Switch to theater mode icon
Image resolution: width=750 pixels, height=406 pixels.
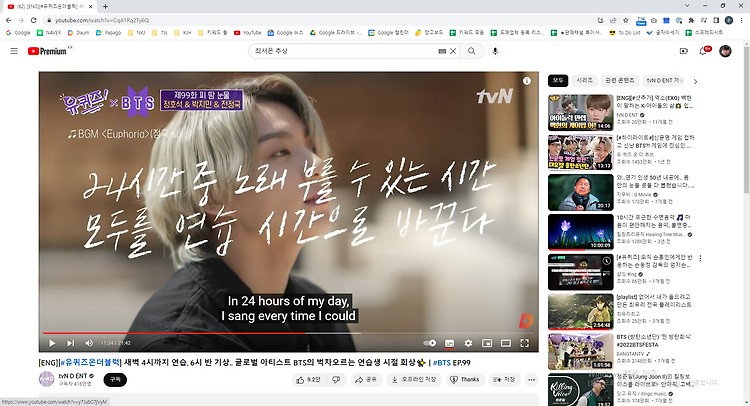506,343
